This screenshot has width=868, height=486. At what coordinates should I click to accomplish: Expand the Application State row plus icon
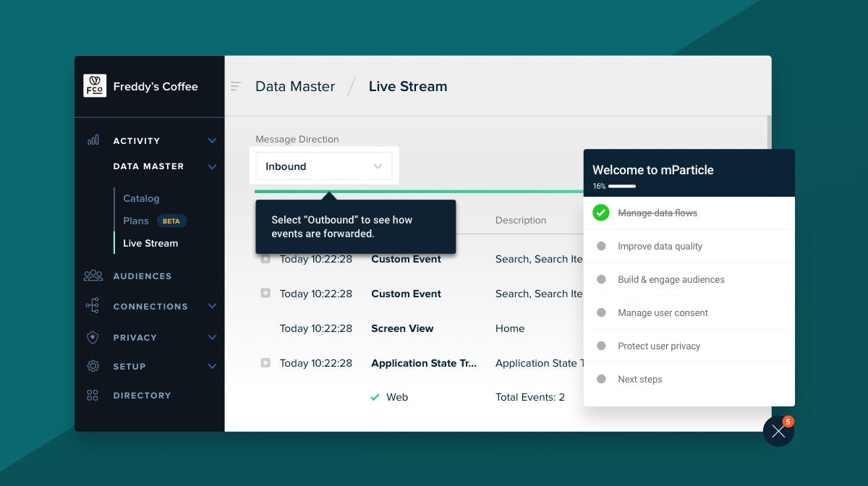265,363
